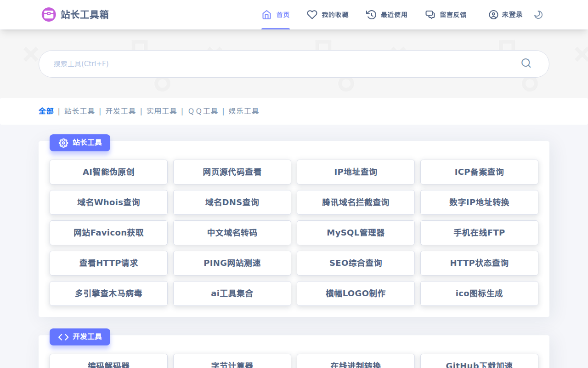Viewport: 588px width, 368px height.
Task: Open the PING网站测速 tool
Action: pos(232,263)
